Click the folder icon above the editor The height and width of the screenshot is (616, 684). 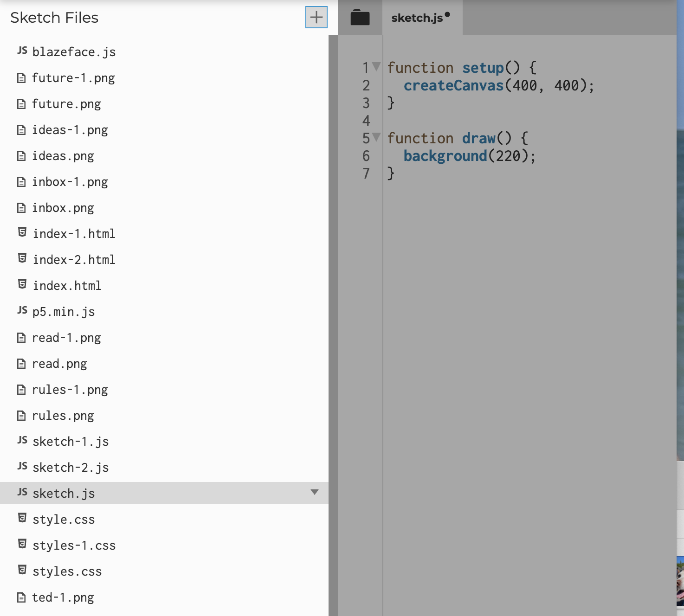click(360, 17)
